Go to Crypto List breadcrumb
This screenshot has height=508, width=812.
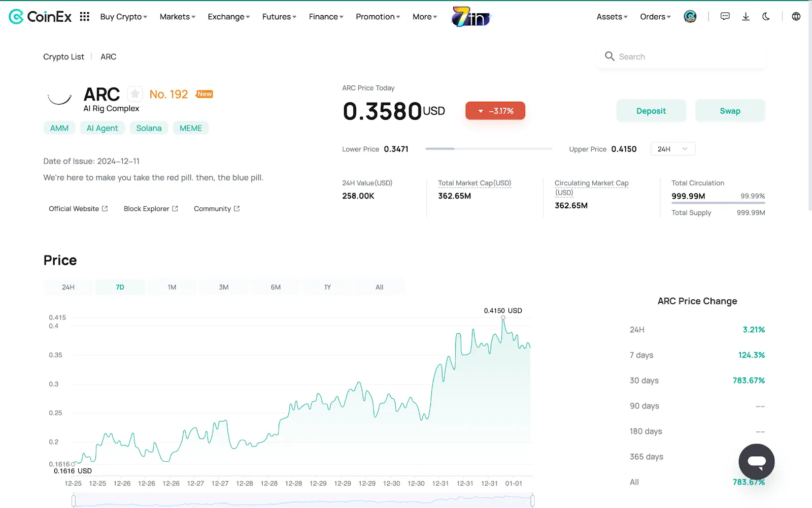(x=63, y=56)
